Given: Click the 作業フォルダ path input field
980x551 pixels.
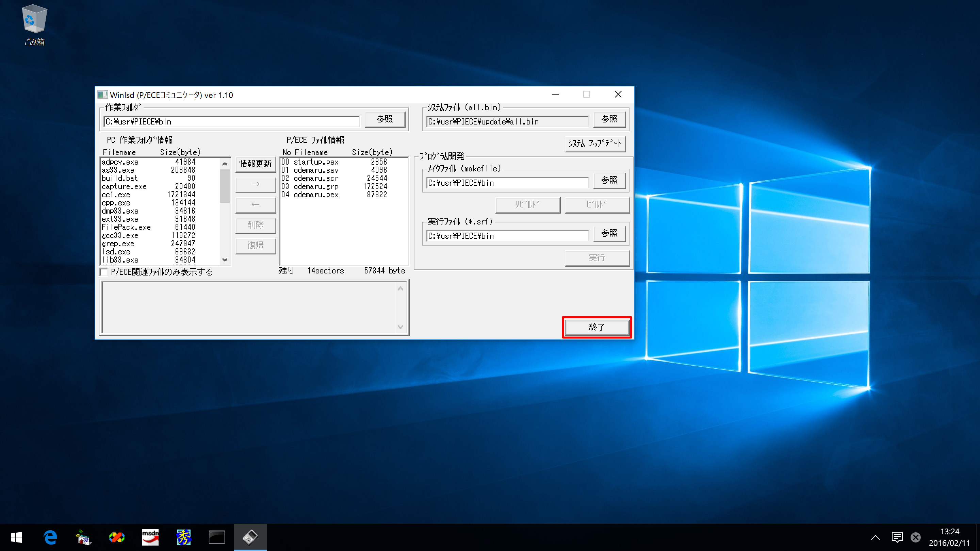Looking at the screenshot, I should click(231, 122).
